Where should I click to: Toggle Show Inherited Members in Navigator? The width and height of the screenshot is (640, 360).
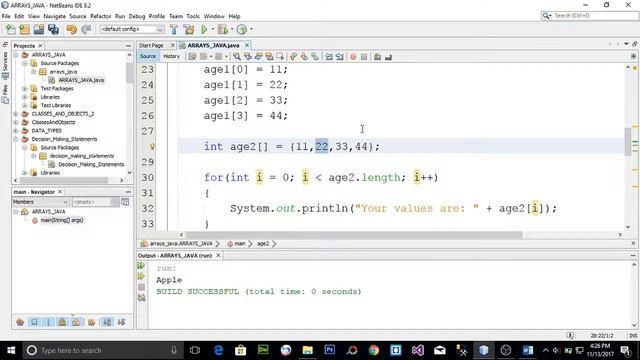click(x=20, y=322)
